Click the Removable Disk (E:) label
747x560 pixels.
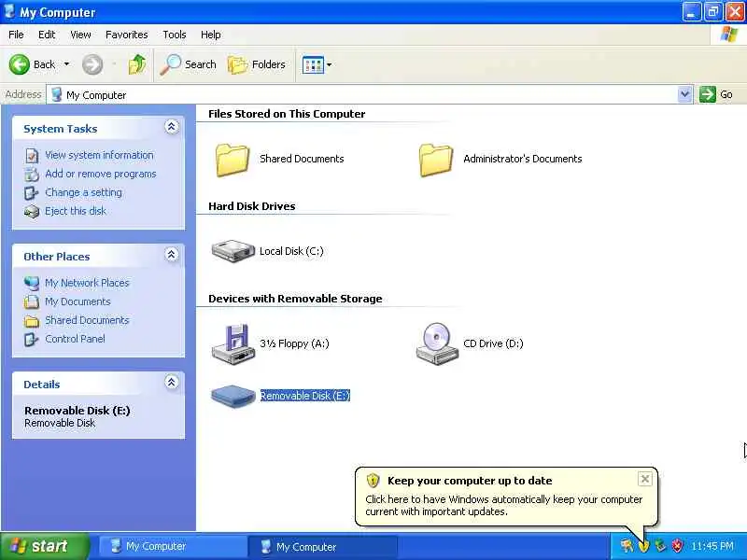(305, 396)
